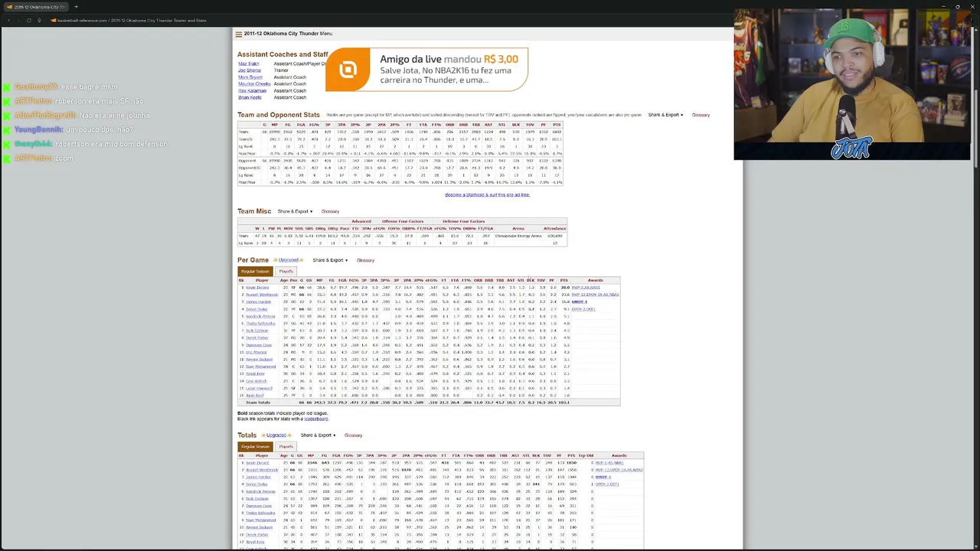The width and height of the screenshot is (980, 551).
Task: Open Daequan Cook in the Per Game table
Action: [259, 345]
